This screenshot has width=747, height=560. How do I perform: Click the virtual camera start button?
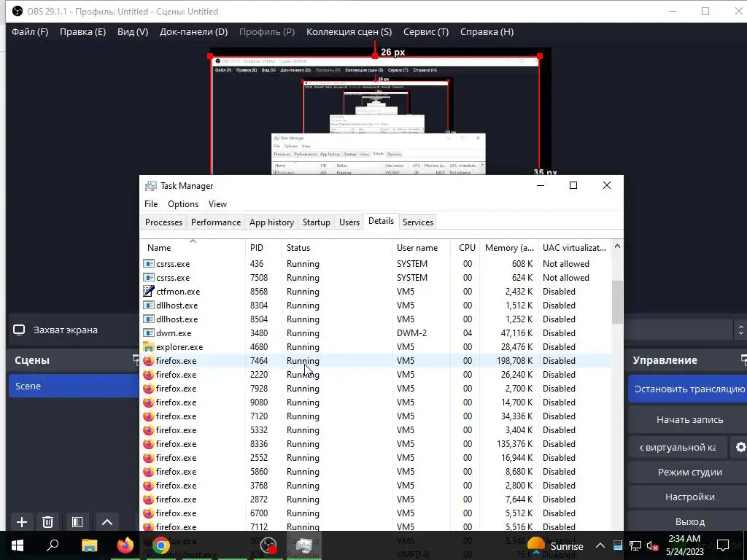pyautogui.click(x=678, y=447)
